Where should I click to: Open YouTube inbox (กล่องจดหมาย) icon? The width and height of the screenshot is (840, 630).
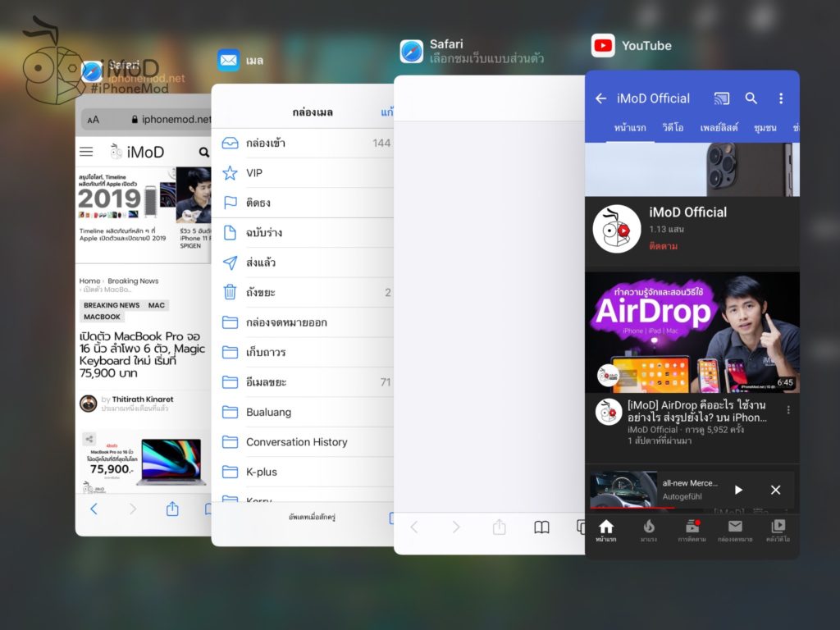point(735,529)
